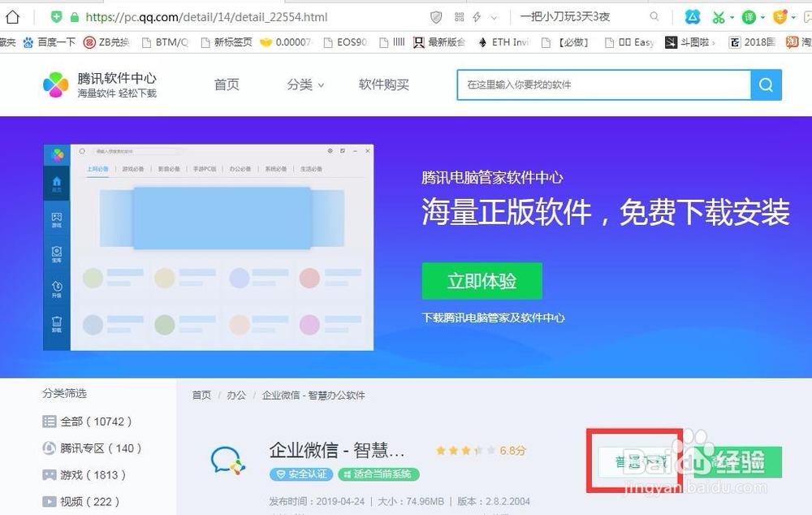Image resolution: width=812 pixels, height=515 pixels.
Task: Expand the 分类 navigation dropdown
Action: (305, 84)
